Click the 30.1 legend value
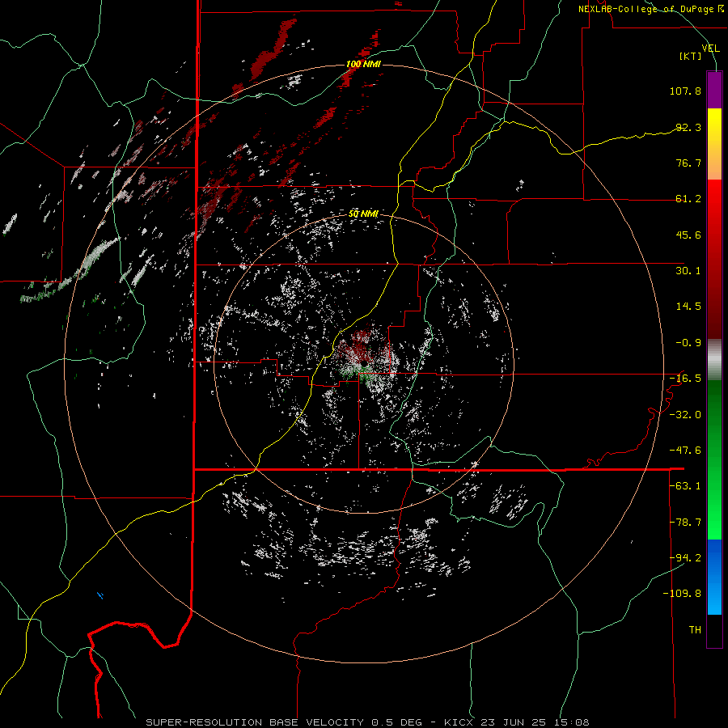 click(x=688, y=271)
